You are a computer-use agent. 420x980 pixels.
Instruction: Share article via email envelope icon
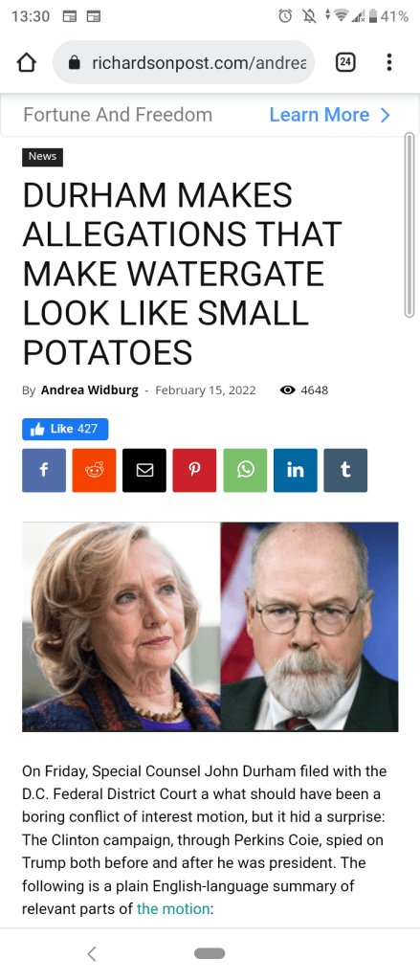coord(144,470)
